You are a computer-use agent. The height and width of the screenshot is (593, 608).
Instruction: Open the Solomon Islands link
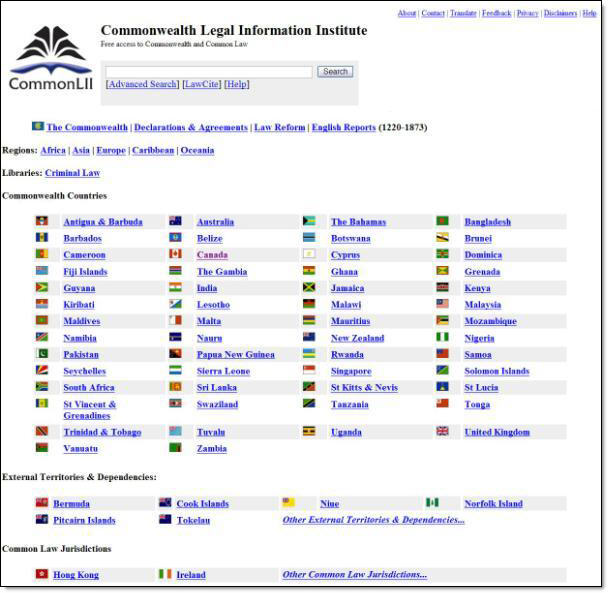coord(497,372)
